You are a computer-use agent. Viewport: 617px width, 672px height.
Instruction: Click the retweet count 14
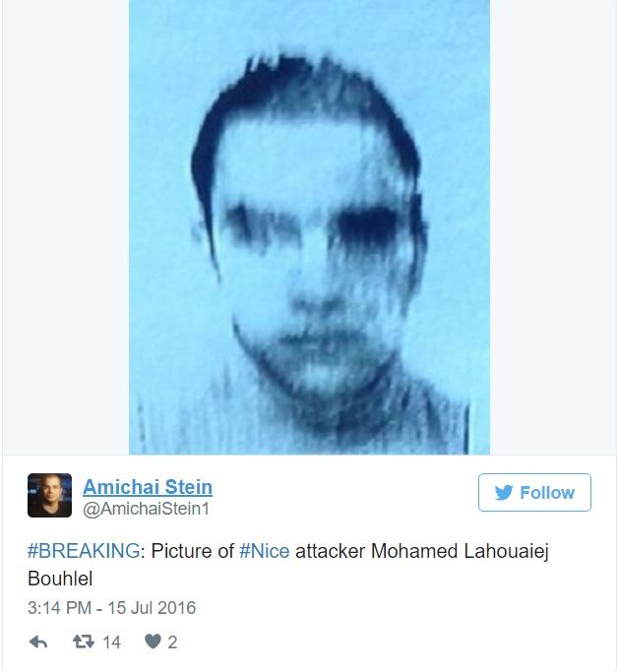coord(111,642)
